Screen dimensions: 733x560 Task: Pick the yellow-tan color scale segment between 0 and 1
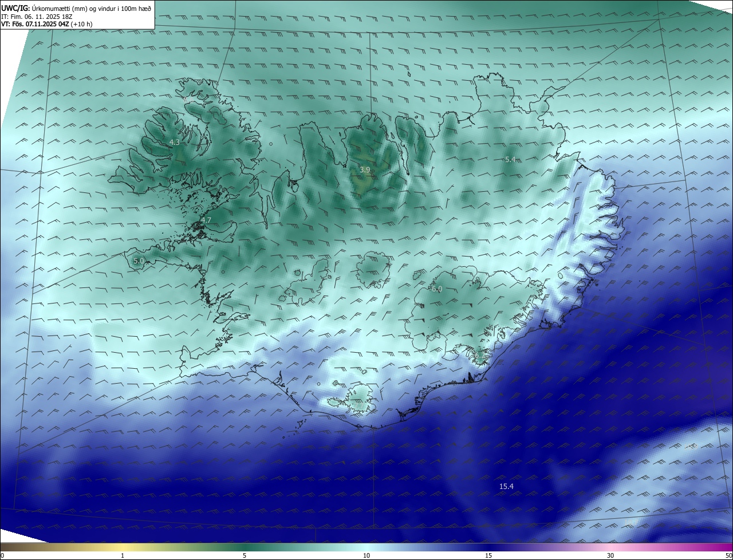point(61,547)
